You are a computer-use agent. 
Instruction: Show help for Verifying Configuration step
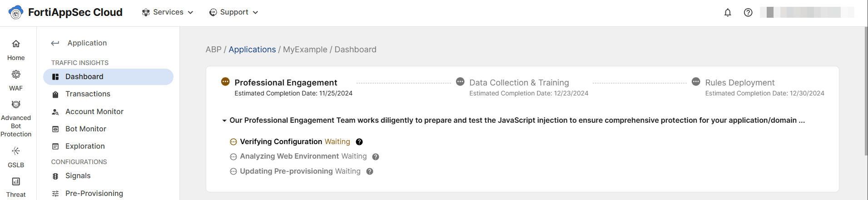(x=359, y=142)
